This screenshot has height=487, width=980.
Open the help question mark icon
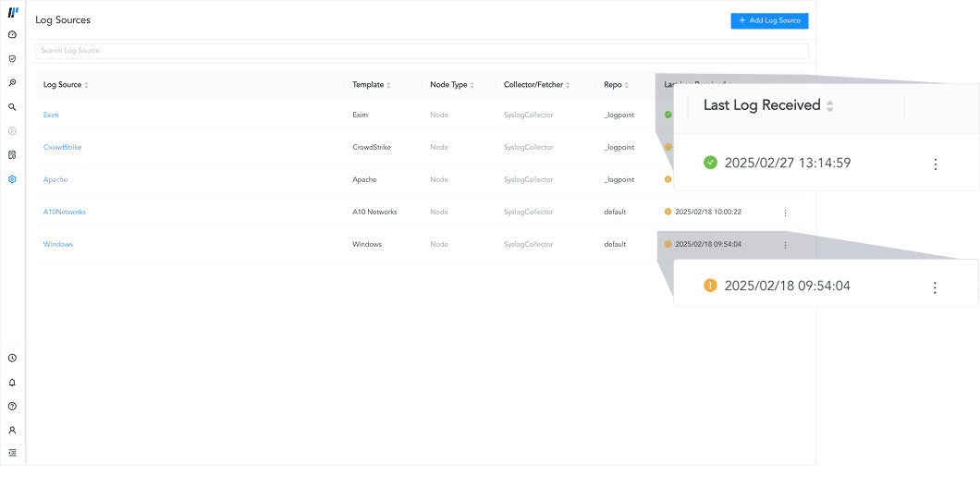12,406
